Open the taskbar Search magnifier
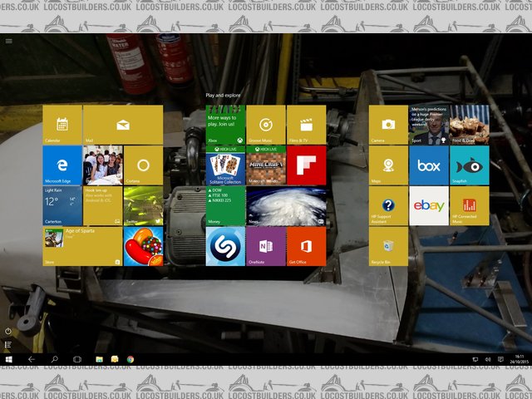Screen dimensions: 532x399 tap(54, 359)
